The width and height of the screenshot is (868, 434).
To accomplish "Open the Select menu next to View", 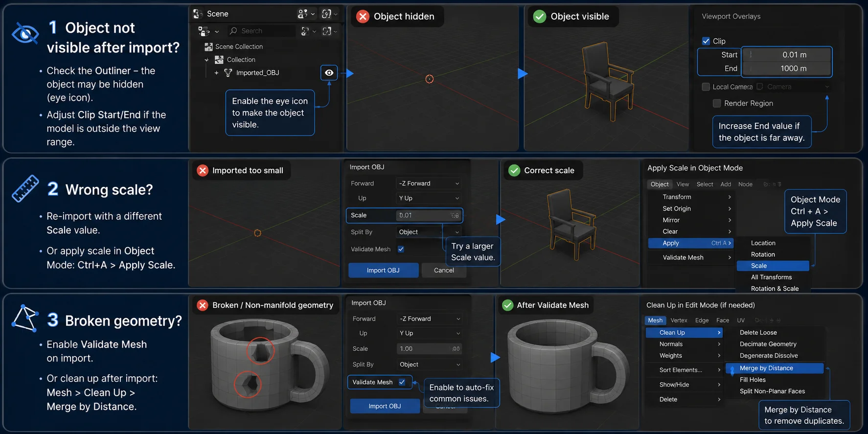I will pos(705,184).
